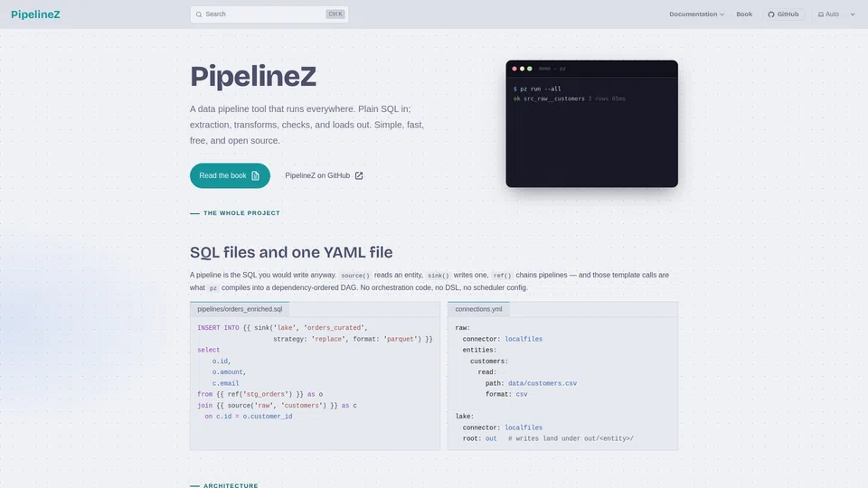Click the 'source()' inline code
This screenshot has height=488, width=868.
click(x=354, y=275)
